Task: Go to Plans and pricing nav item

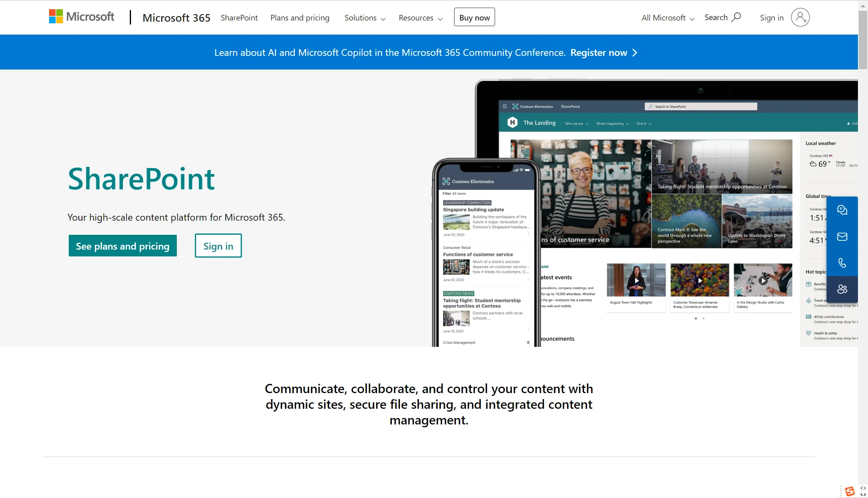Action: click(x=300, y=18)
